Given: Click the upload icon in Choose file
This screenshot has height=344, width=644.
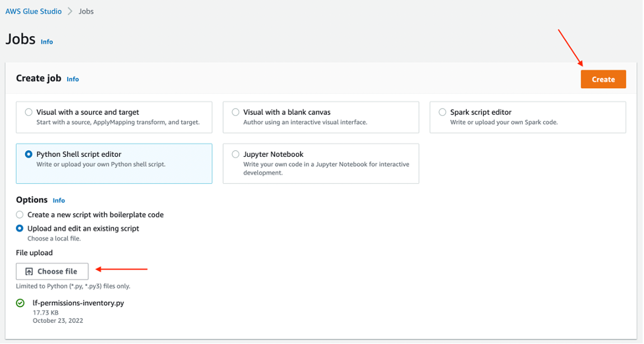Looking at the screenshot, I should pos(29,272).
